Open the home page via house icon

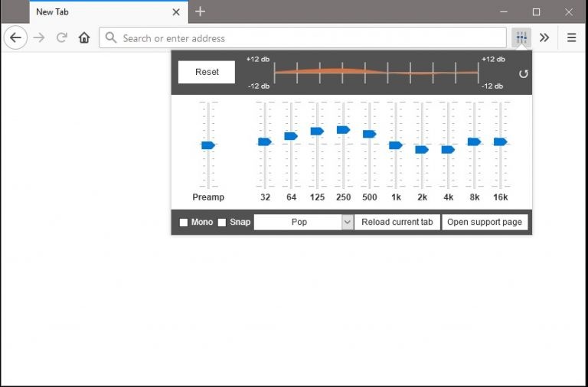coord(84,37)
